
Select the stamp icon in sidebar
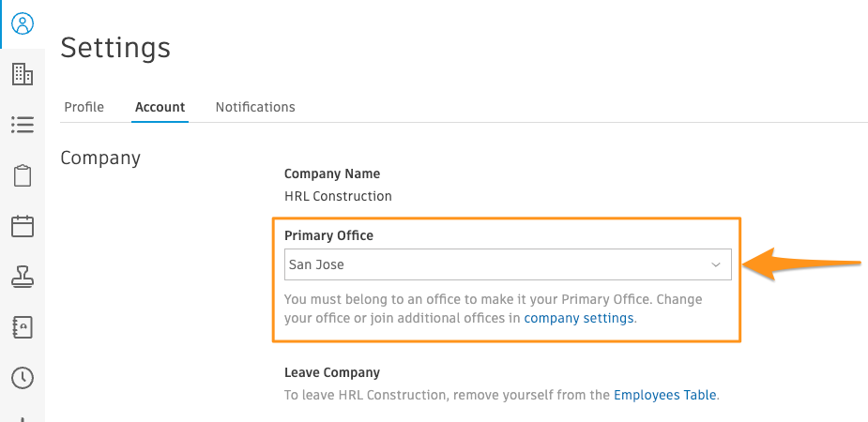pos(23,276)
